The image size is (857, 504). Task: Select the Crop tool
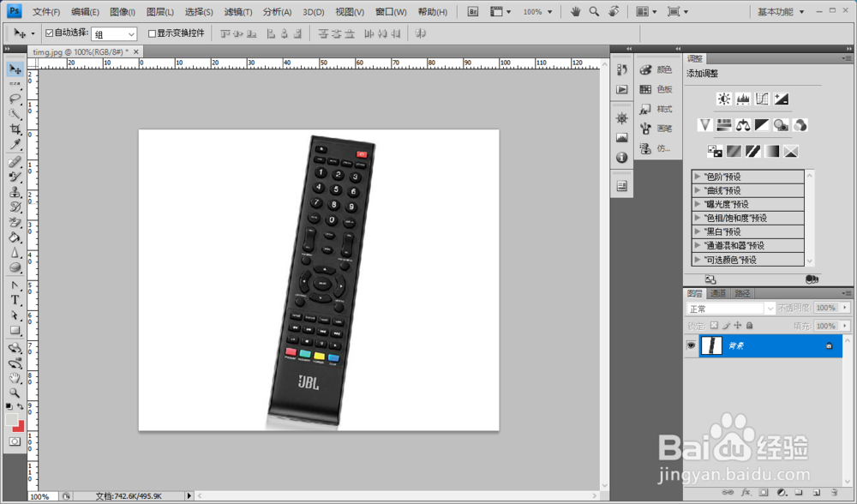coord(15,129)
